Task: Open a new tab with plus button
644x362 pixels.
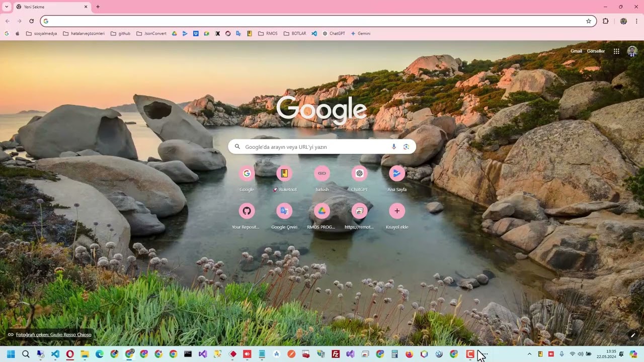Action: tap(98, 7)
